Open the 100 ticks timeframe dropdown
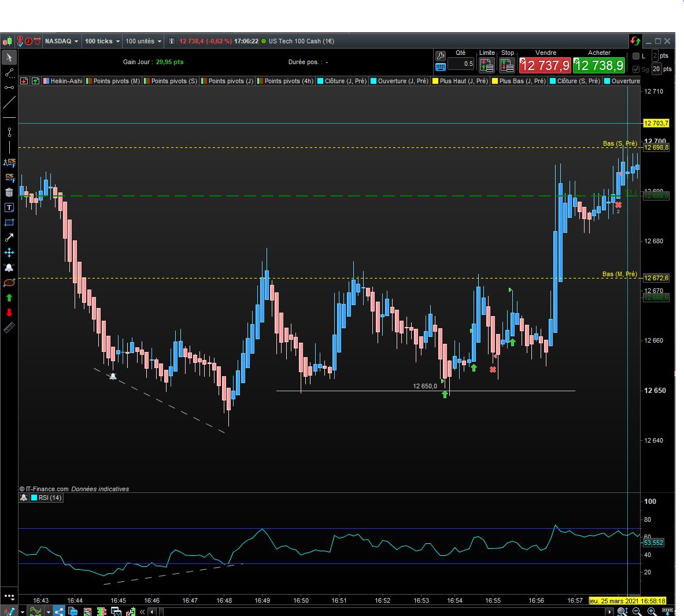 [x=102, y=42]
